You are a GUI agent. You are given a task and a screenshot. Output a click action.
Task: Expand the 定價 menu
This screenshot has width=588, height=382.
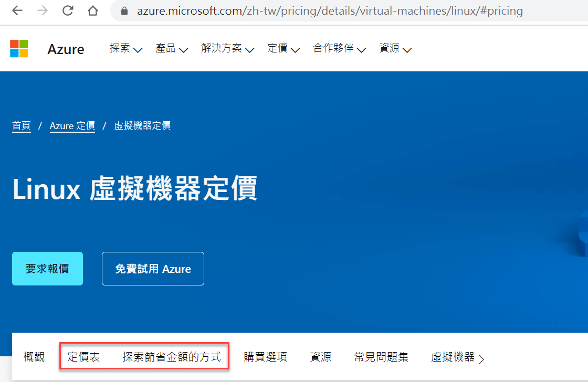(283, 48)
